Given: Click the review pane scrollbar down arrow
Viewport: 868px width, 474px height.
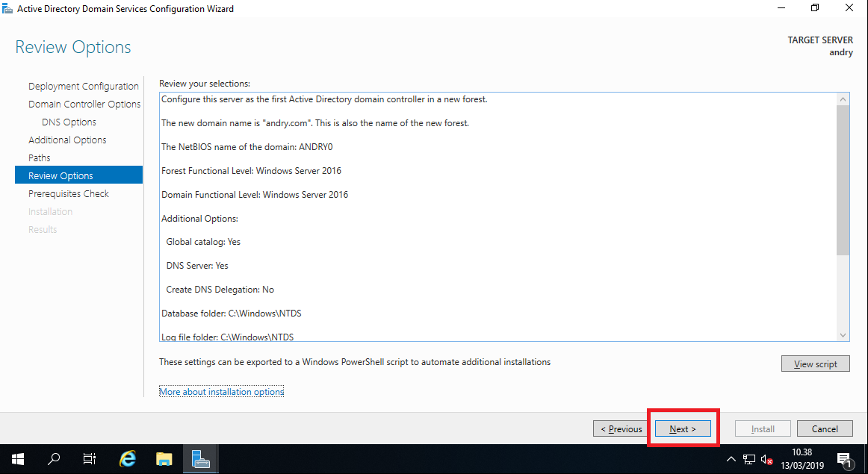Looking at the screenshot, I should click(843, 335).
